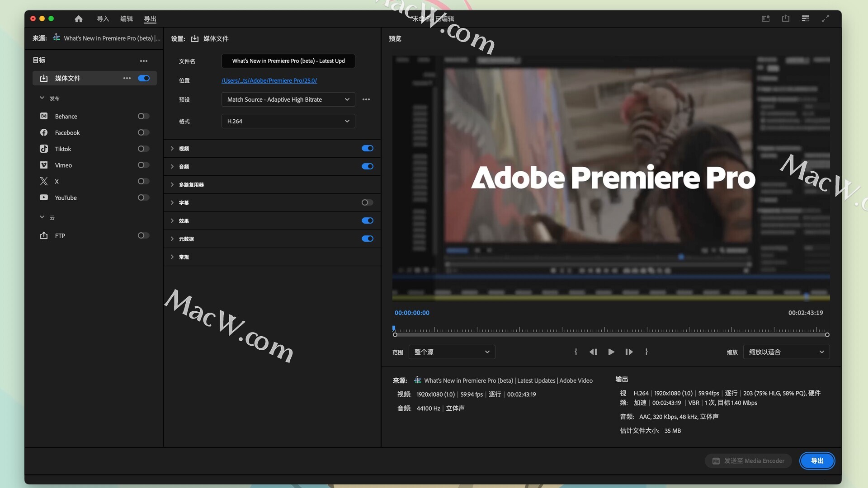Click the YouTube icon
The width and height of the screenshot is (868, 488).
[x=44, y=197]
